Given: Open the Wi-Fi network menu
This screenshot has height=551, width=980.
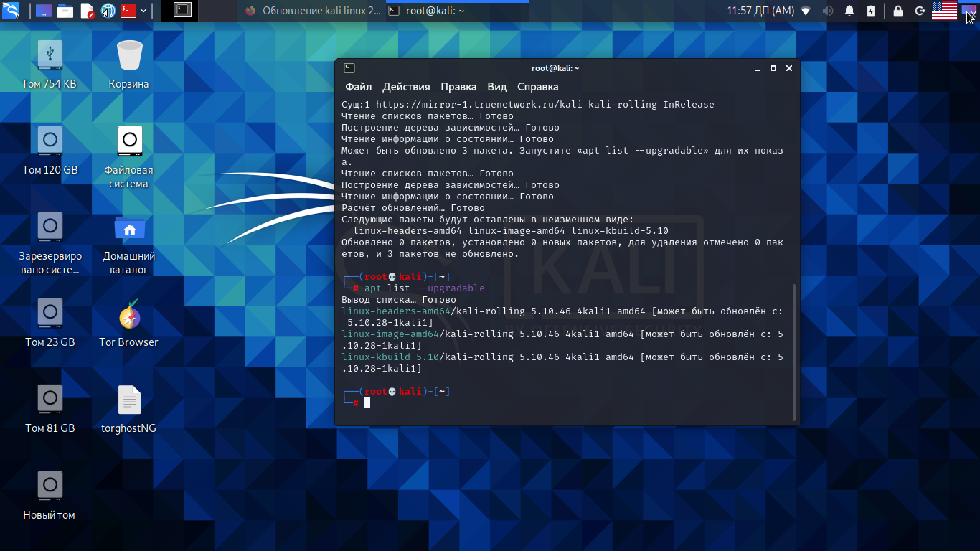Looking at the screenshot, I should 806,11.
